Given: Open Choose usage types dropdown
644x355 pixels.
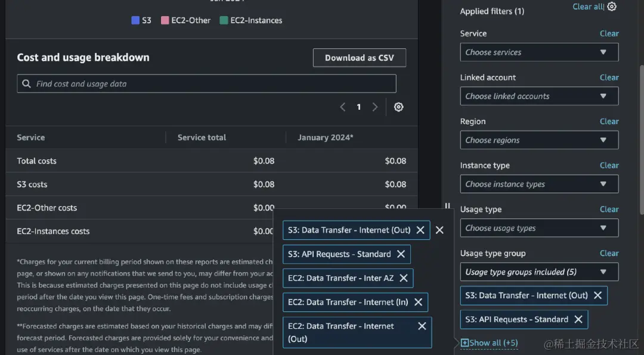Looking at the screenshot, I should click(539, 228).
